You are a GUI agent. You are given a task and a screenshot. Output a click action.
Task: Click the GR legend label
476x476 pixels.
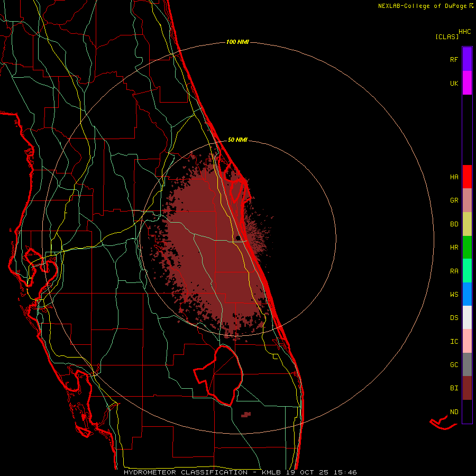click(454, 200)
